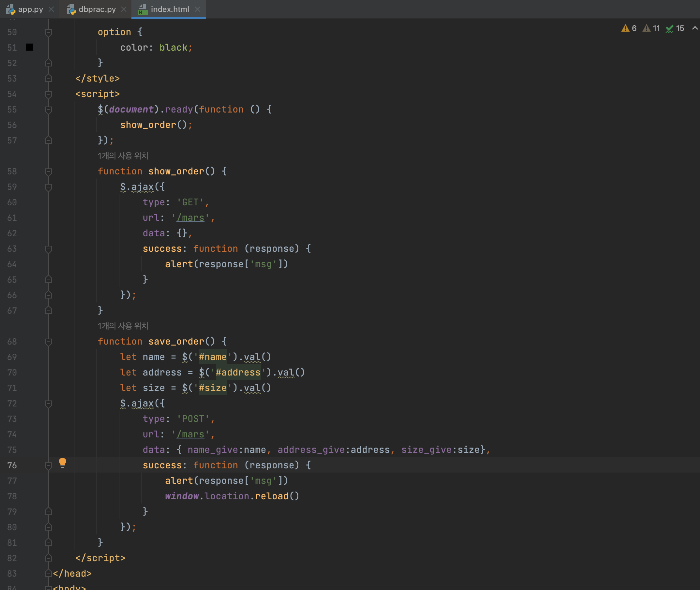700x590 pixels.
Task: Collapse the show_order function at line 58
Action: coord(48,172)
